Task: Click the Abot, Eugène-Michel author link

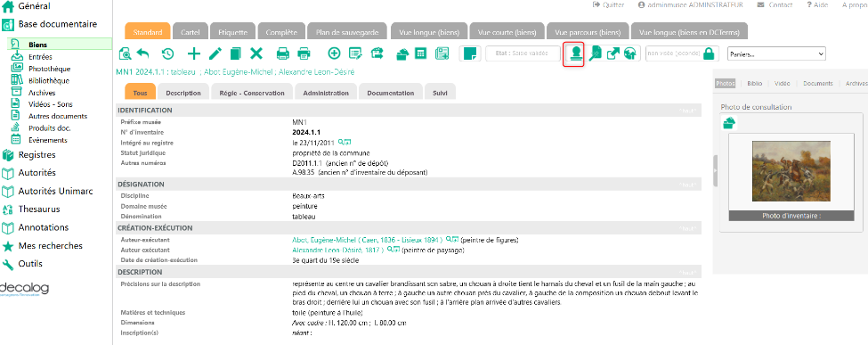Action: pos(367,240)
